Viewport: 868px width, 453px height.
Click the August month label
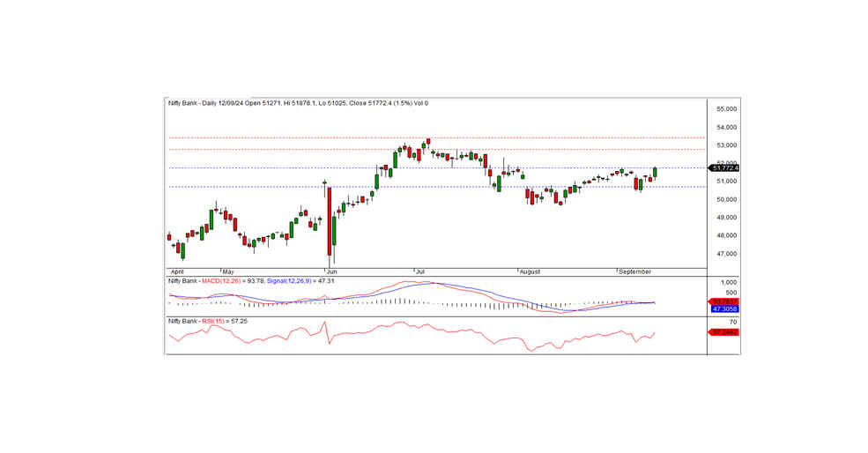[530, 272]
